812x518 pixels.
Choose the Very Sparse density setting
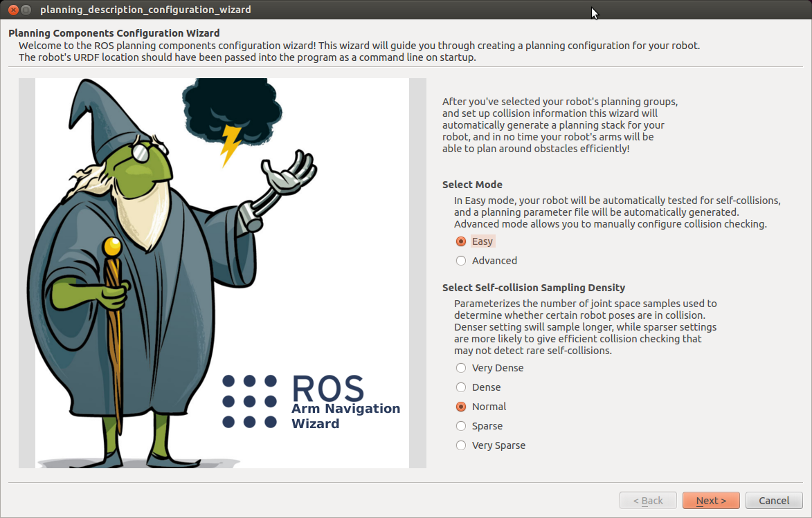[461, 445]
